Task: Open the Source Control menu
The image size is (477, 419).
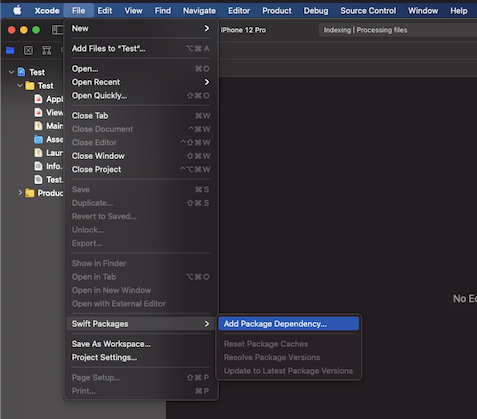Action: [368, 11]
